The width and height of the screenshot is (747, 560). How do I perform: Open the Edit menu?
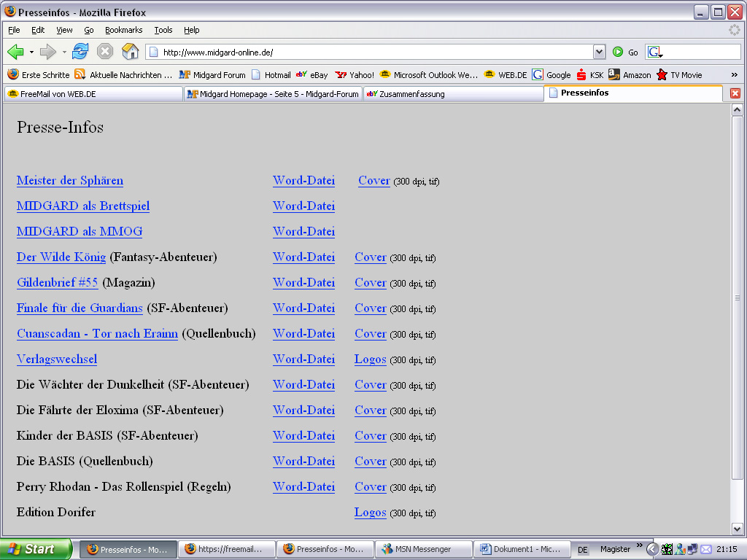38,30
